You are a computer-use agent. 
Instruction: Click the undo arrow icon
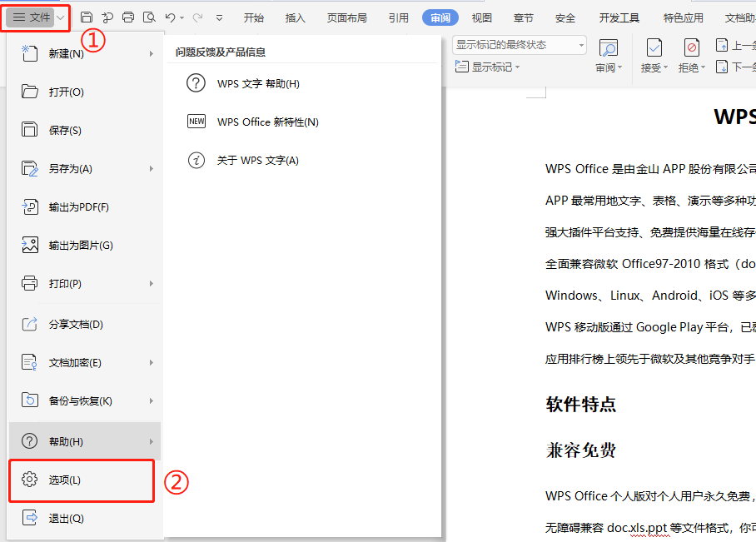[170, 17]
